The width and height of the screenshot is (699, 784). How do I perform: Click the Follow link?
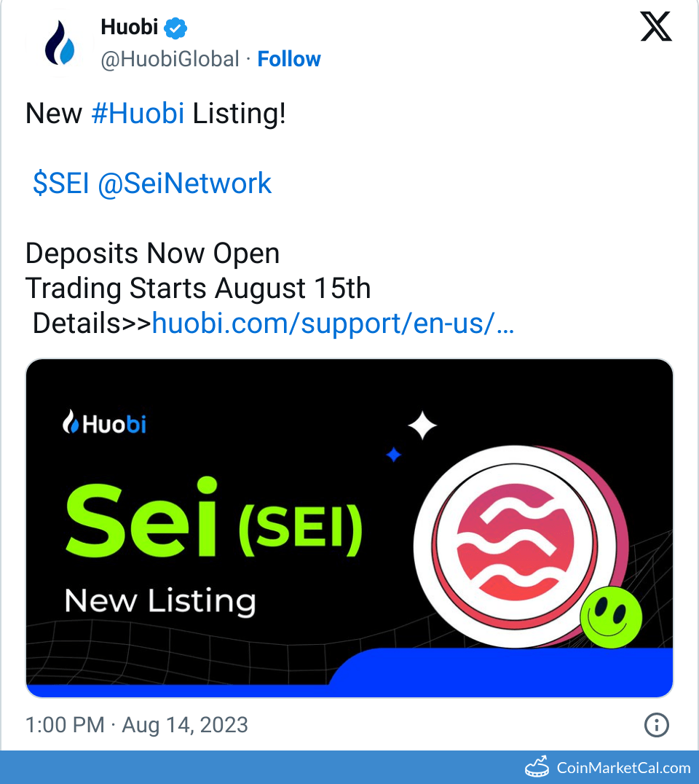[x=289, y=59]
